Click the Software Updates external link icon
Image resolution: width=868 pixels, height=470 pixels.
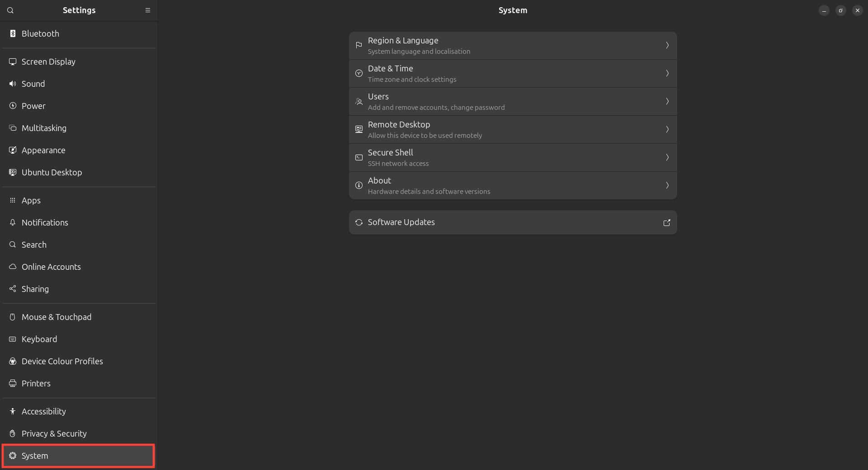coord(667,222)
